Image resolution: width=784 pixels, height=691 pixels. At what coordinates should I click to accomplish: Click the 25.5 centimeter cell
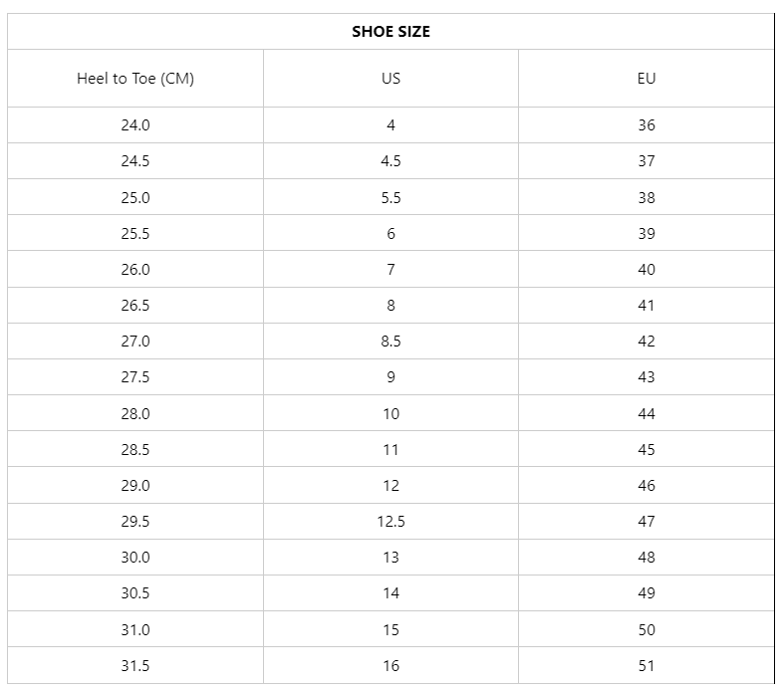pos(135,234)
